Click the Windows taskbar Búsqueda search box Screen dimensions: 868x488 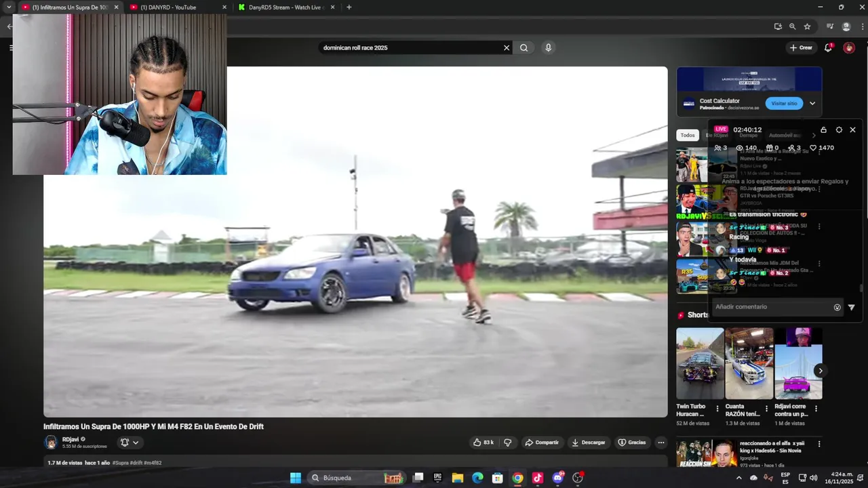(357, 478)
